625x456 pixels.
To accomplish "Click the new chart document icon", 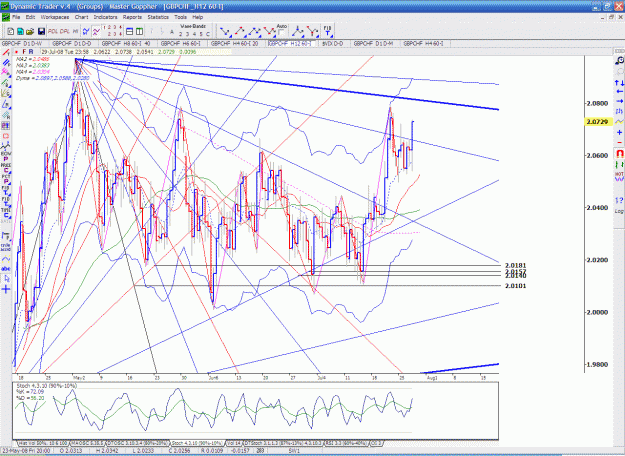I will (x=11, y=31).
